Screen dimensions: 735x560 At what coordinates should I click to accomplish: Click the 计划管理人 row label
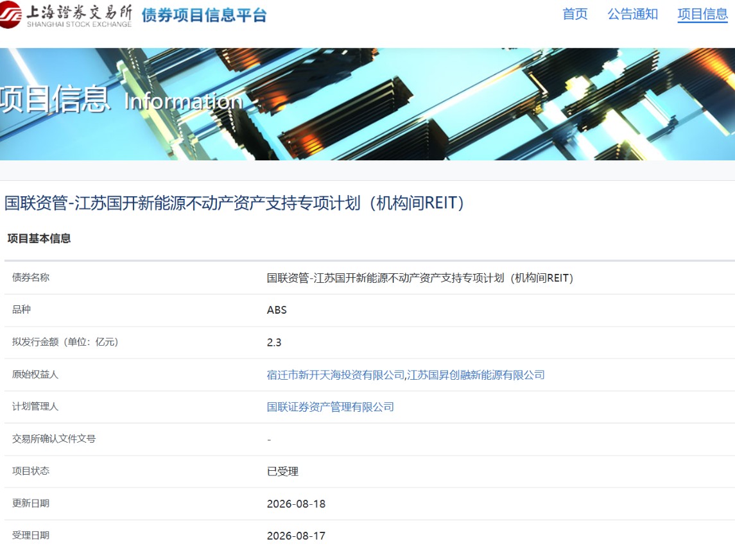[35, 407]
